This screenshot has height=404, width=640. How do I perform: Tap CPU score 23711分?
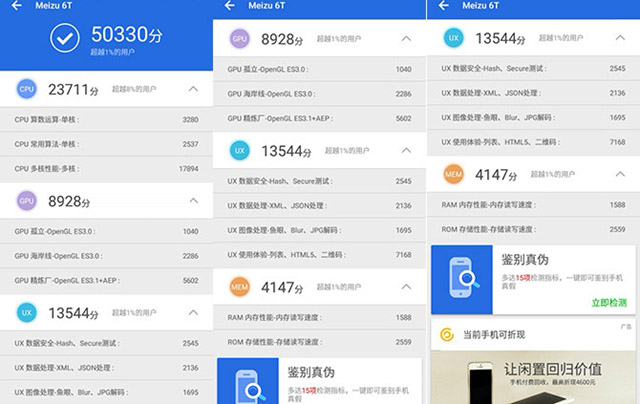point(73,89)
